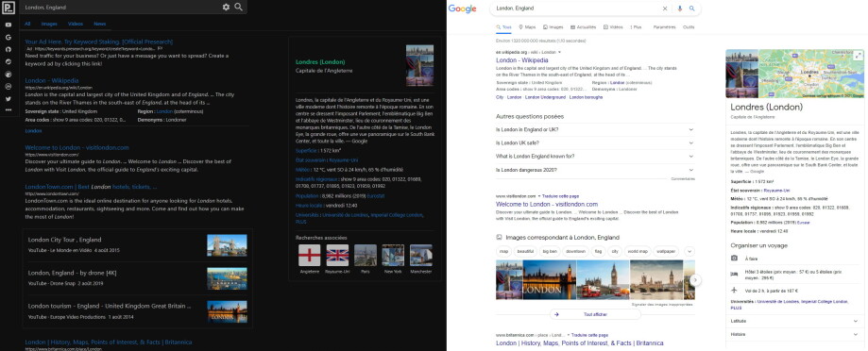Open Google Paramètres menu
868x351 pixels.
pyautogui.click(x=664, y=27)
